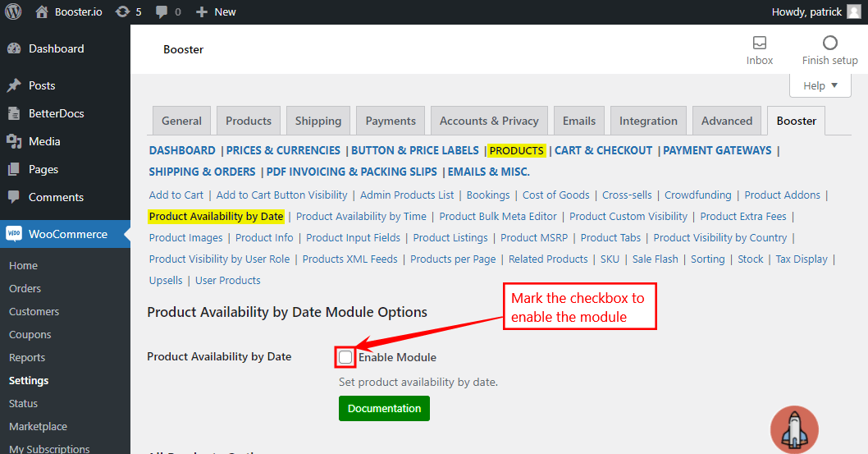
Task: Open Product Bulk Meta Editor link
Action: 498,217
